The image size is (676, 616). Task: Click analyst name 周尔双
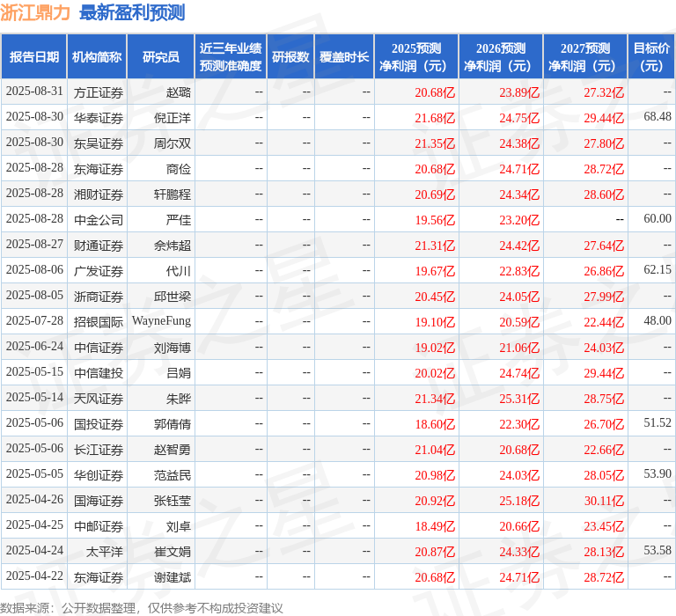(x=173, y=143)
